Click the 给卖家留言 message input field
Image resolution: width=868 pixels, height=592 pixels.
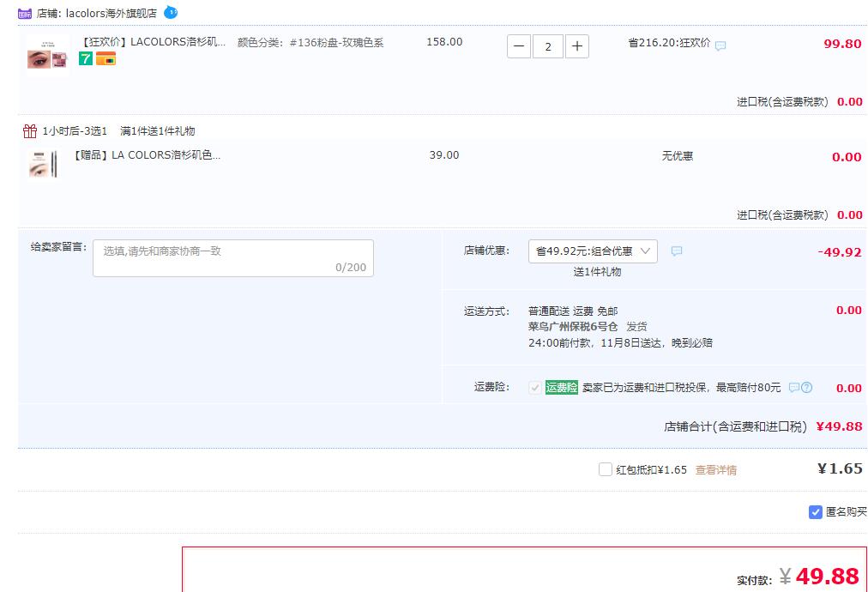[x=233, y=258]
